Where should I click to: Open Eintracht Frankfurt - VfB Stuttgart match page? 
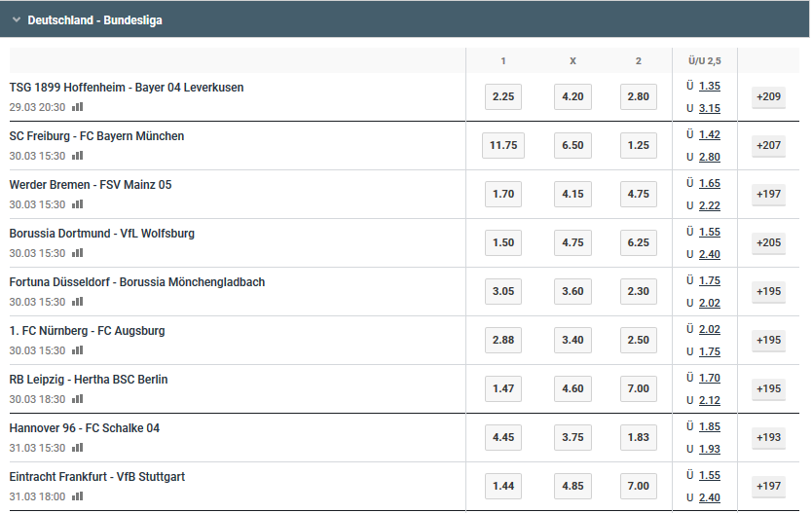96,477
